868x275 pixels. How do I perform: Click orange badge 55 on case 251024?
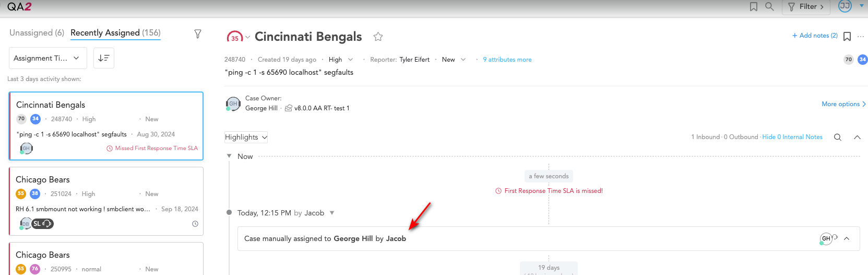(x=21, y=193)
